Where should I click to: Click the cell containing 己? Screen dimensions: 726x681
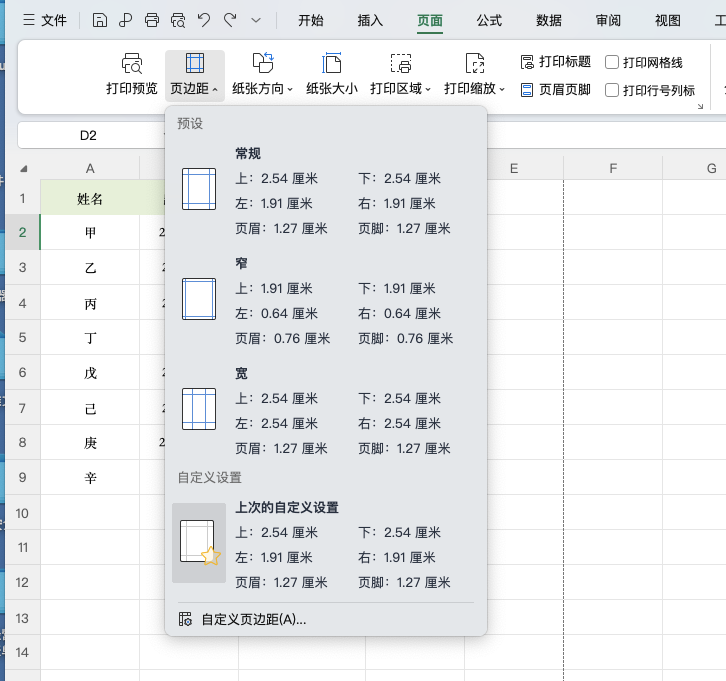tap(90, 408)
